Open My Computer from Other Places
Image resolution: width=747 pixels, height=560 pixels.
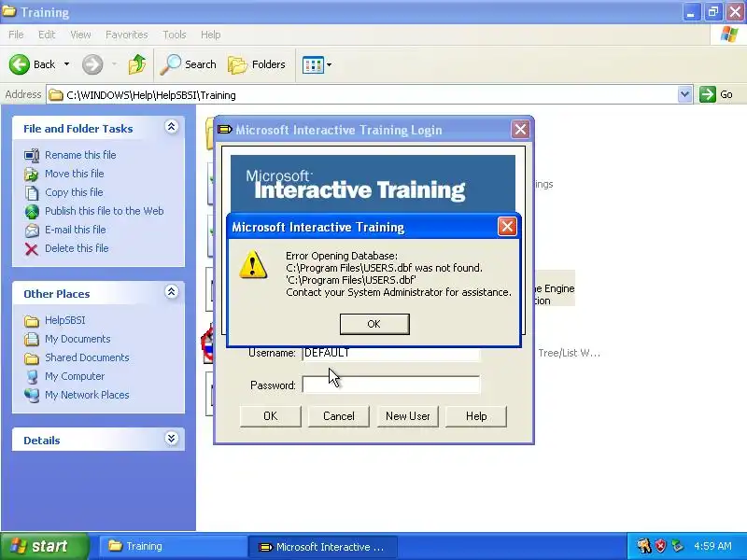[x=75, y=376]
